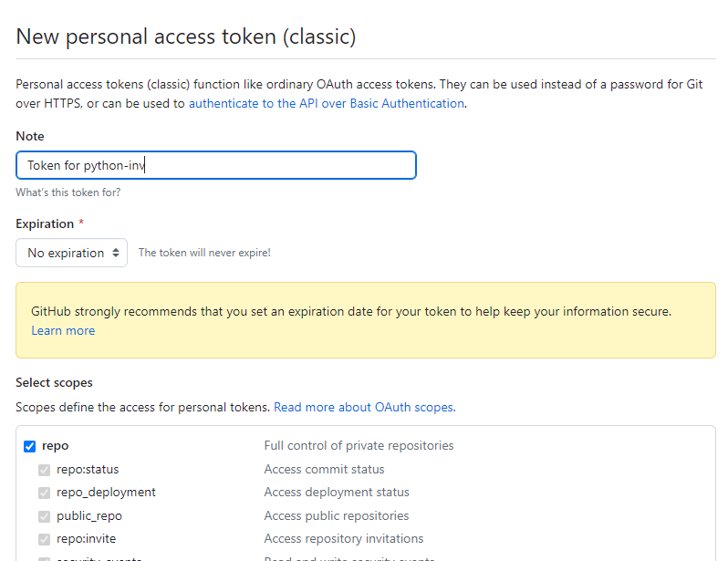Toggle the repo:invite checkbox

pyautogui.click(x=44, y=539)
